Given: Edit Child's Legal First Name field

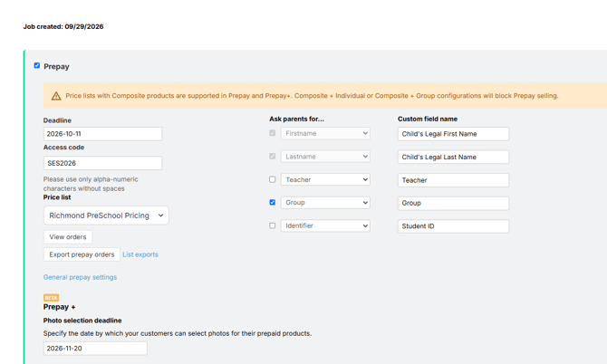Looking at the screenshot, I should [x=453, y=134].
